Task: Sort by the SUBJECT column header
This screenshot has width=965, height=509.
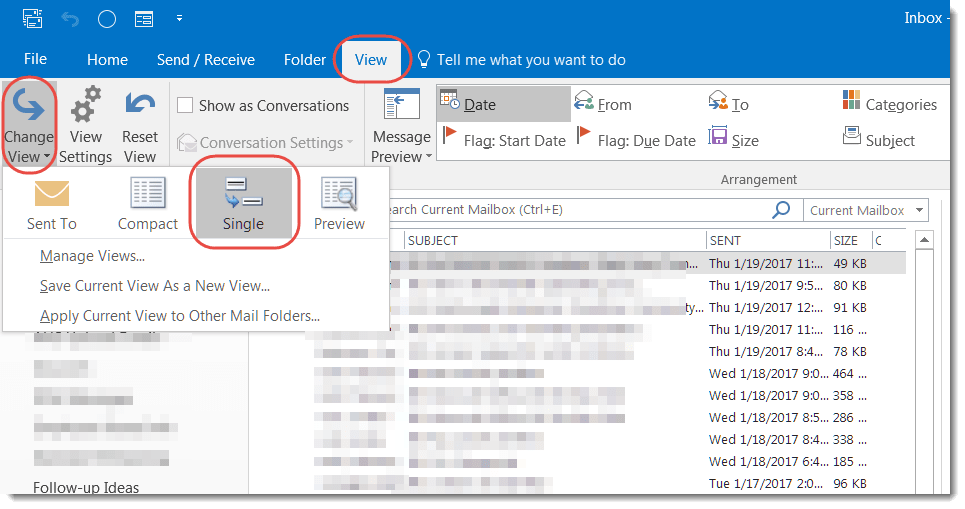Action: point(555,240)
